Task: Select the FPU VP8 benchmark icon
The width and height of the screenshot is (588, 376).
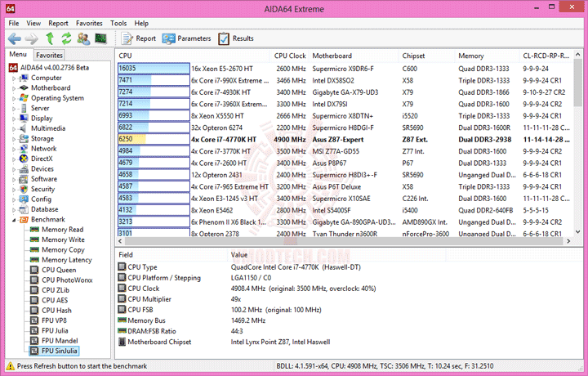Action: [x=34, y=320]
